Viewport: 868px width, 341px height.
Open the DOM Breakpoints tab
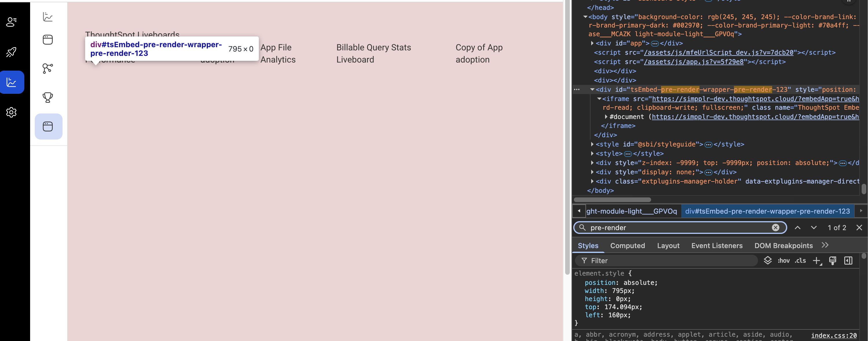coord(783,246)
